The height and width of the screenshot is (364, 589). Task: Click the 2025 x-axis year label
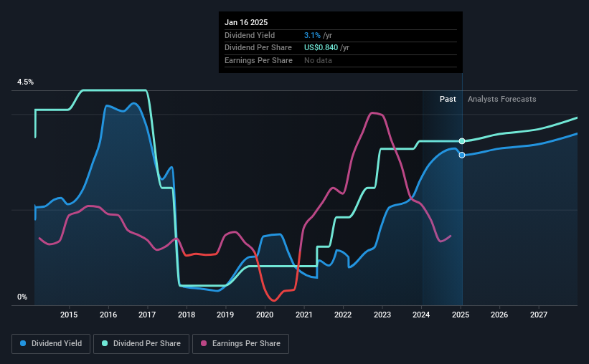pyautogui.click(x=461, y=315)
